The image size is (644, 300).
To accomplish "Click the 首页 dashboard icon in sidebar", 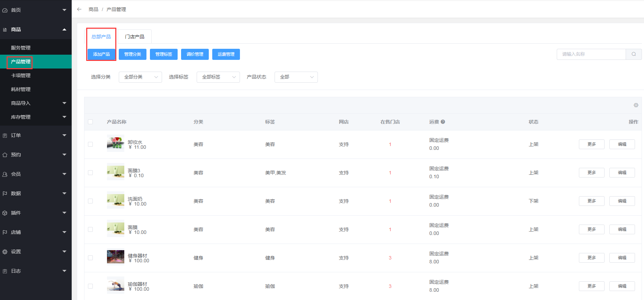I will coord(5,10).
